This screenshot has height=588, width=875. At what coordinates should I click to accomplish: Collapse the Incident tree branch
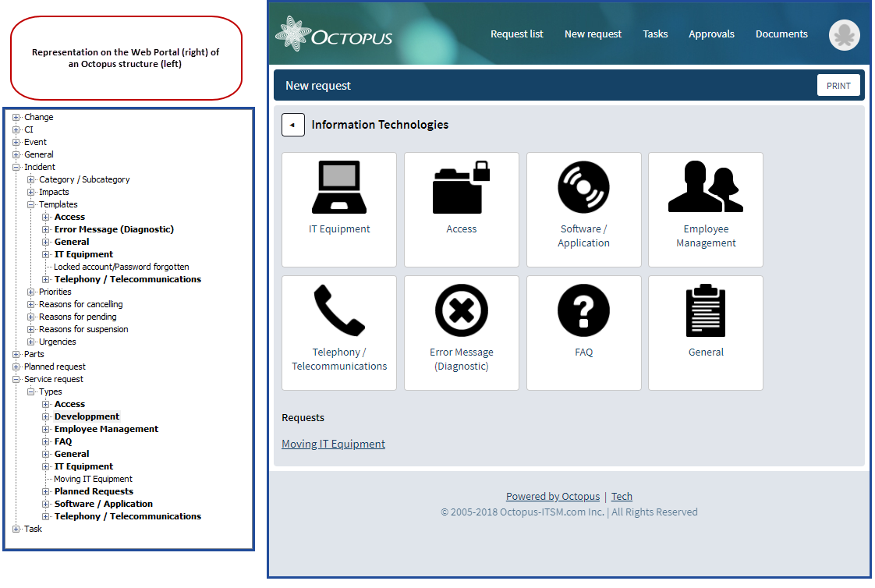click(16, 167)
